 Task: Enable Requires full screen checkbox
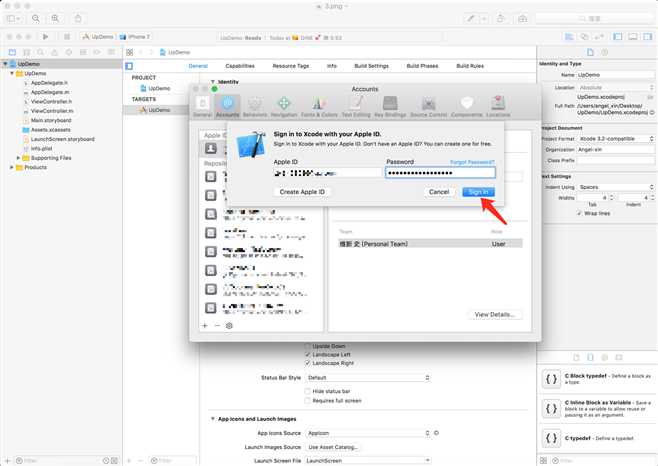[308, 401]
